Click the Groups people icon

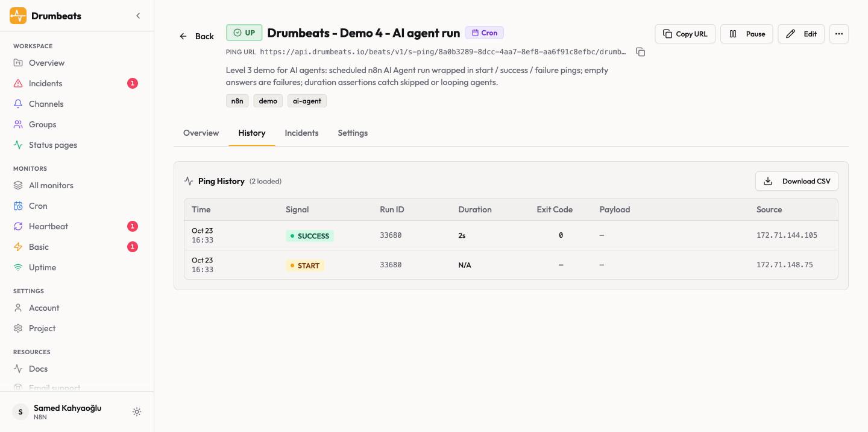point(18,124)
